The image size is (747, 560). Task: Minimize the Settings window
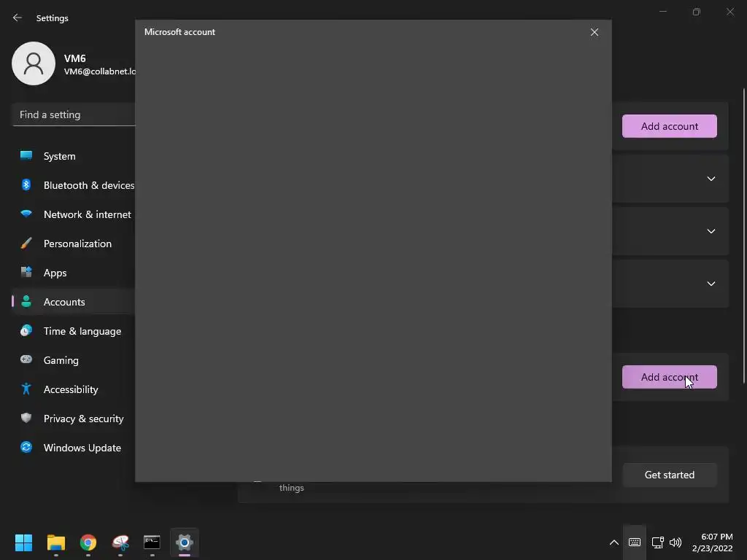coord(662,12)
